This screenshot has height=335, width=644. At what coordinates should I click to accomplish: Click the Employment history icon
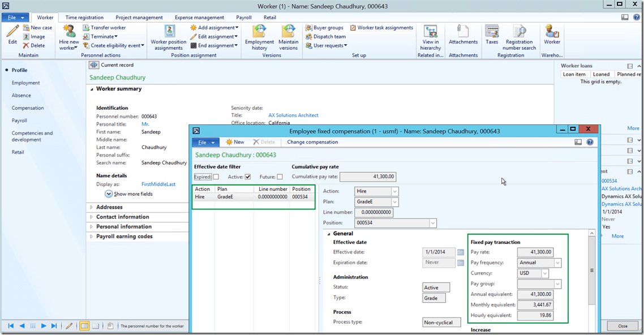click(259, 32)
